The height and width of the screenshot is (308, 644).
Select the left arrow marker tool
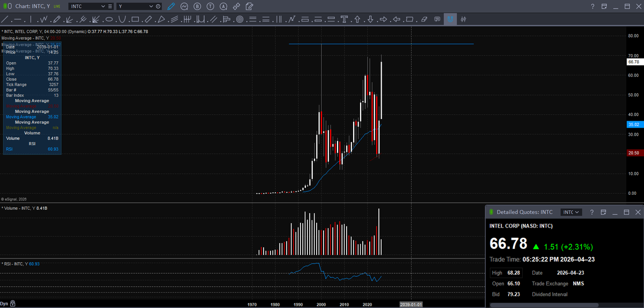(397, 19)
